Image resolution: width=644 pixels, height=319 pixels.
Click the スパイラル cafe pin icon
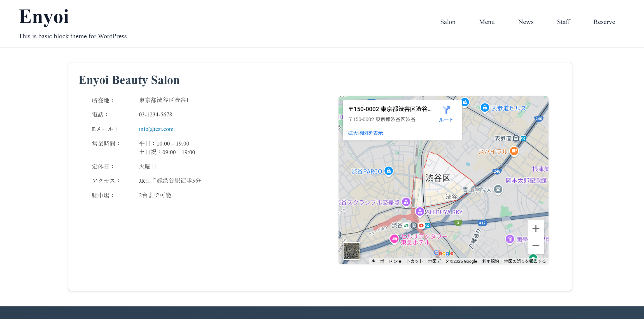coord(514,151)
